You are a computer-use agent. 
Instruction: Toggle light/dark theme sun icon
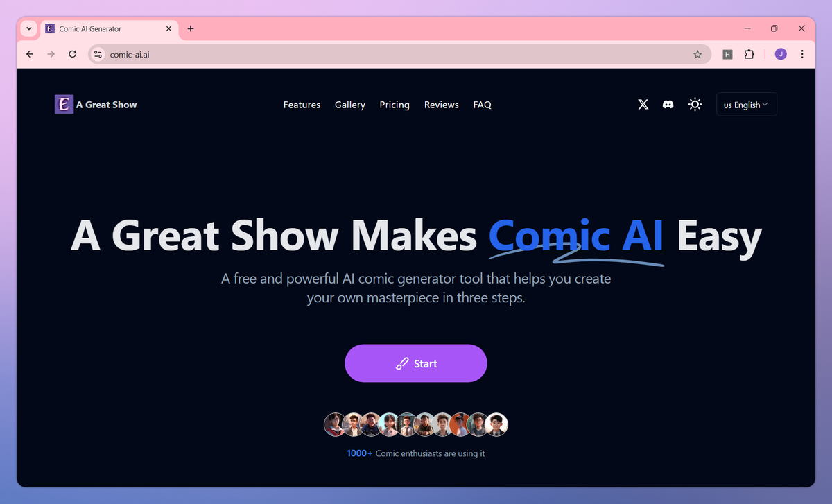(695, 105)
